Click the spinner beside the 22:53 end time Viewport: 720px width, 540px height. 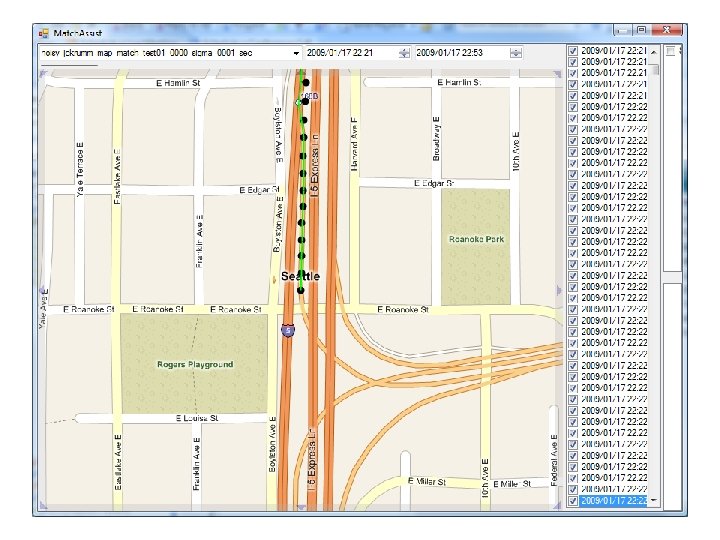coord(516,53)
